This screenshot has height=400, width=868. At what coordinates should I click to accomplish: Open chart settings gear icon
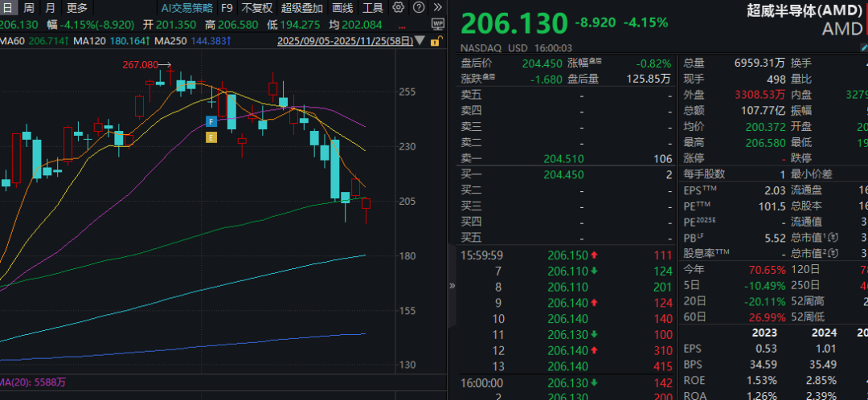point(398,7)
